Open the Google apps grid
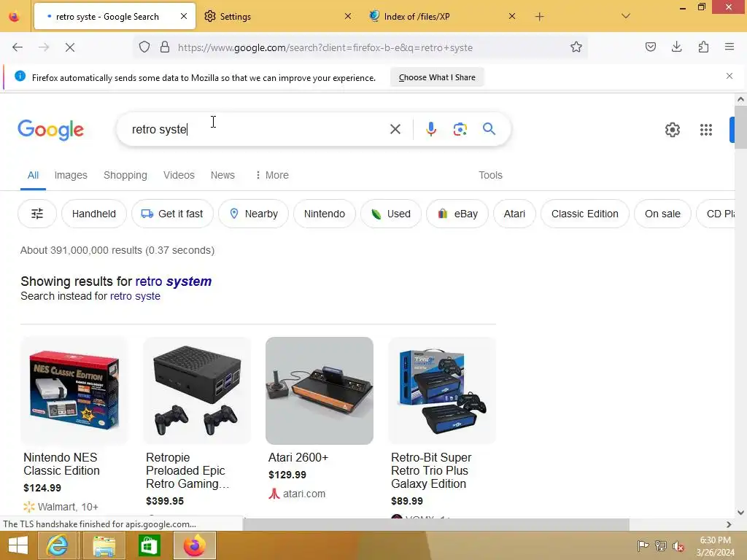This screenshot has width=747, height=560. pos(705,130)
